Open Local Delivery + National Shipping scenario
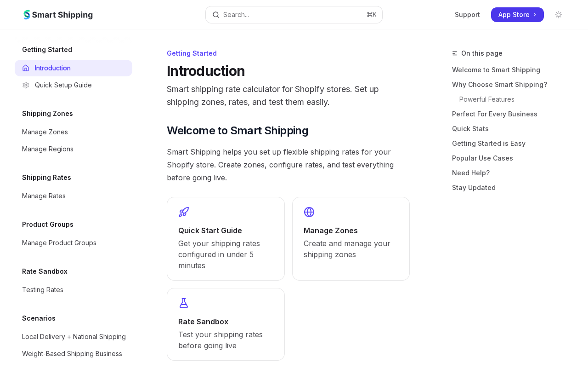588x368 pixels. coord(74,337)
